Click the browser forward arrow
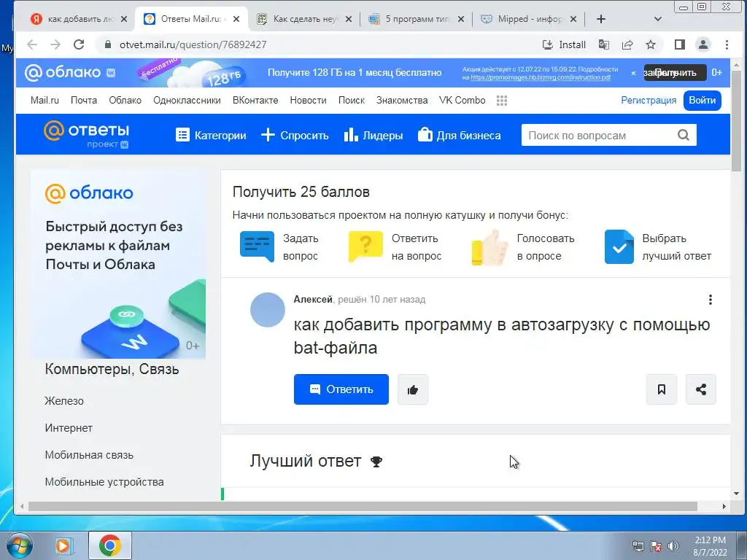Screen dimensions: 747x560 pos(55,44)
